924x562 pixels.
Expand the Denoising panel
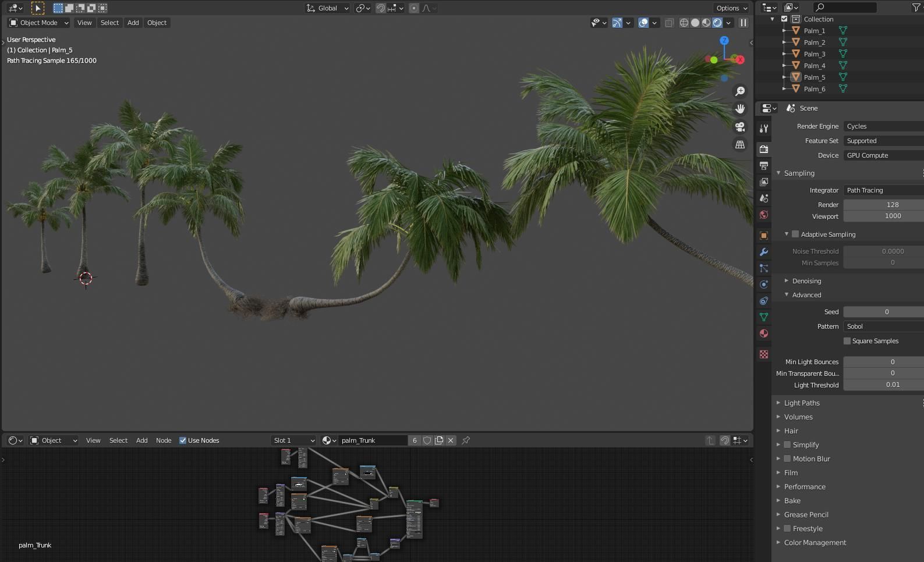coord(787,280)
